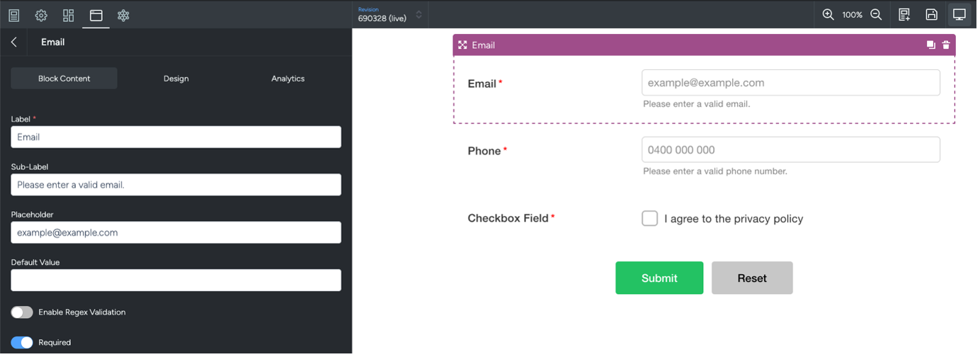Screen dimensions: 980x357
Task: Go back using the left chevron
Action: tap(14, 42)
